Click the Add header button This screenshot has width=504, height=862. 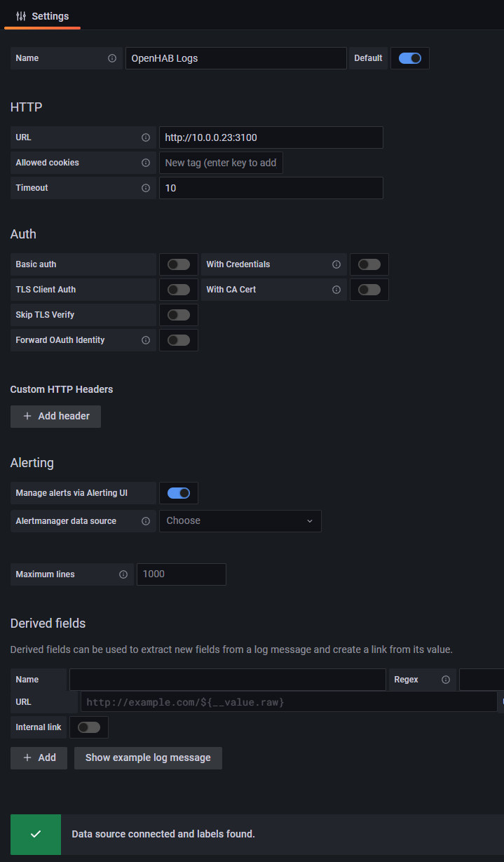coord(55,417)
